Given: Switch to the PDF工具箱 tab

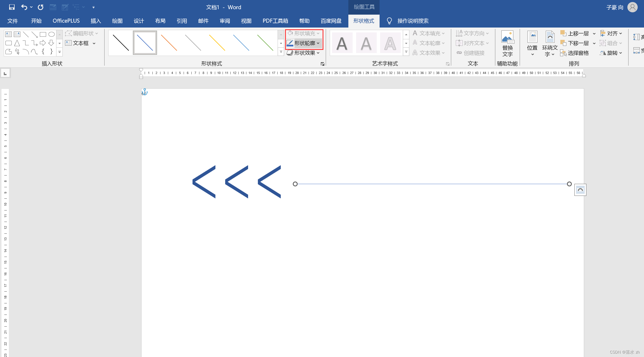Looking at the screenshot, I should coord(275,21).
